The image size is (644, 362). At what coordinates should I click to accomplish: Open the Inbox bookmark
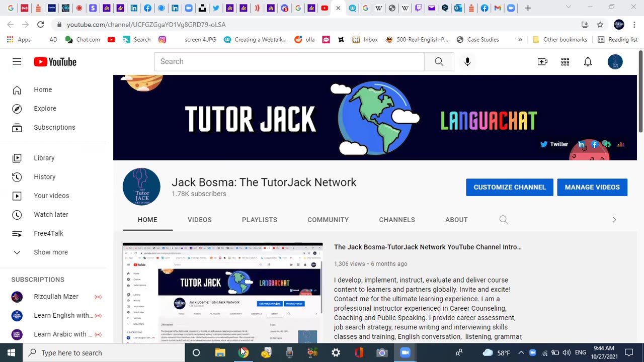pyautogui.click(x=365, y=39)
